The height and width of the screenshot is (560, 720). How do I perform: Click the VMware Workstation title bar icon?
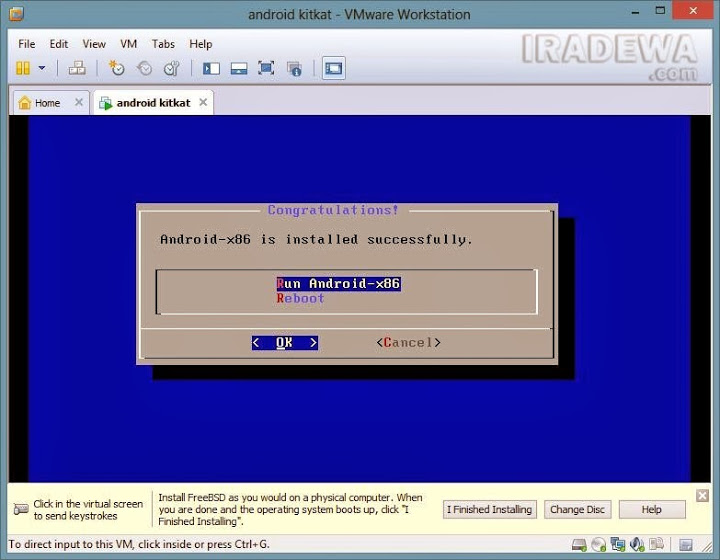coord(16,14)
